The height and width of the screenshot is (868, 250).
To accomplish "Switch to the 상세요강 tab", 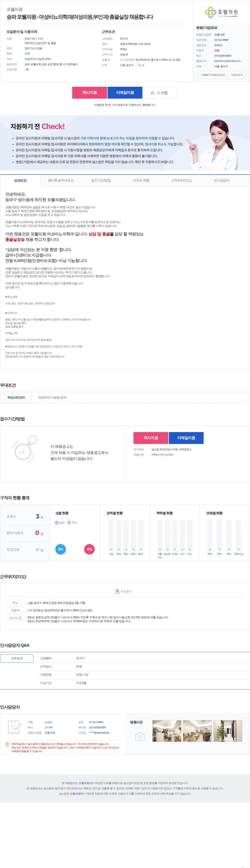I will (x=20, y=181).
